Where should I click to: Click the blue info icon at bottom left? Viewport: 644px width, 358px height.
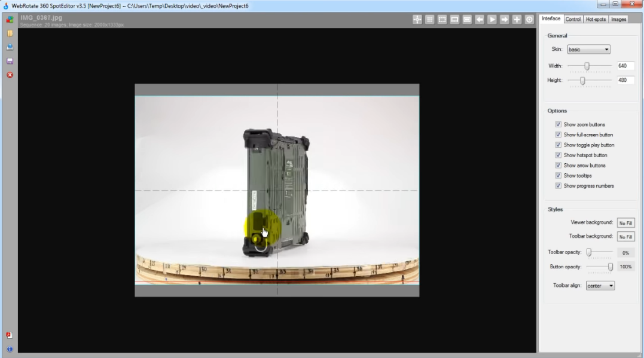tap(10, 349)
